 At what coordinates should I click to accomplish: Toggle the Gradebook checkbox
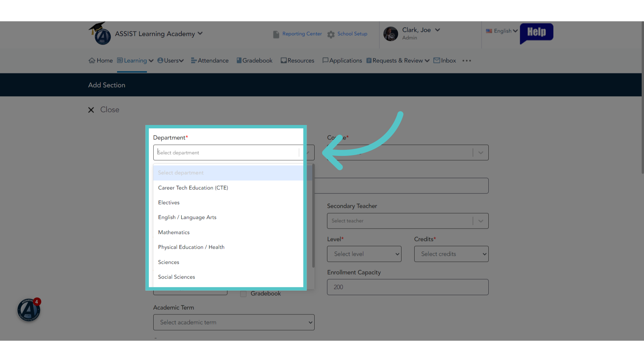(244, 294)
